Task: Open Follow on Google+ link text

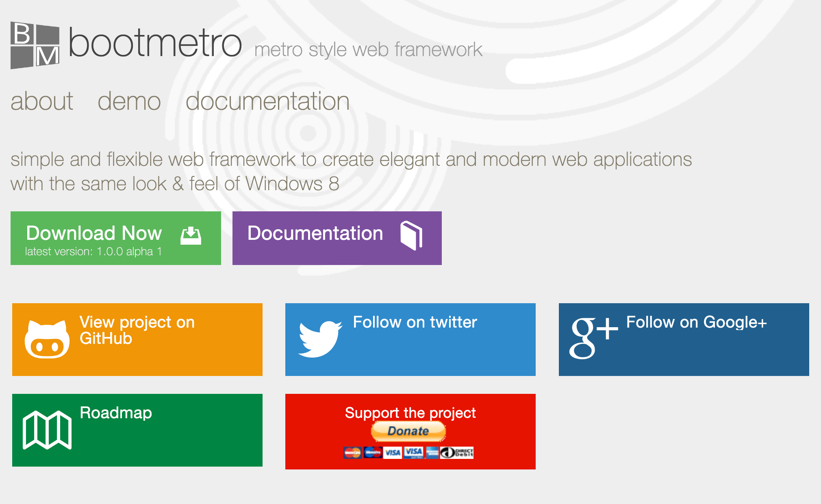Action: 696,322
